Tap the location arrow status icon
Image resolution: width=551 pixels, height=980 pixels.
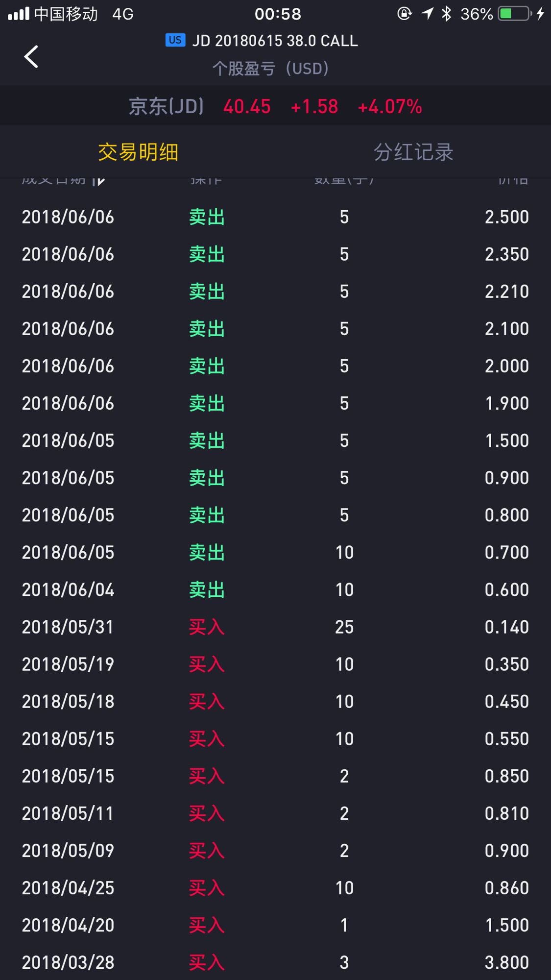click(427, 14)
